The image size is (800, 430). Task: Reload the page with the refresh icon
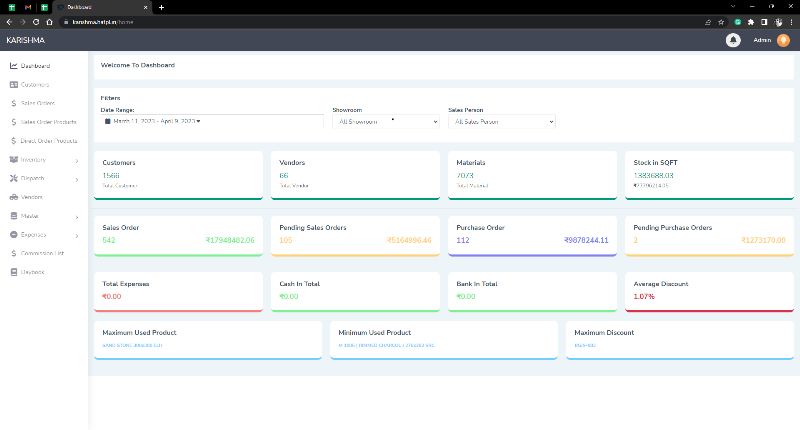(36, 22)
